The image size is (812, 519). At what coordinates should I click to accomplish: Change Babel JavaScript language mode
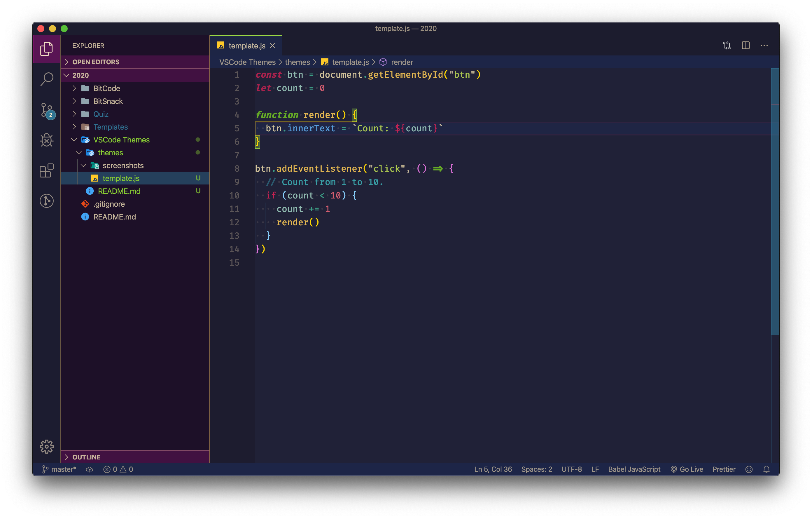click(634, 469)
